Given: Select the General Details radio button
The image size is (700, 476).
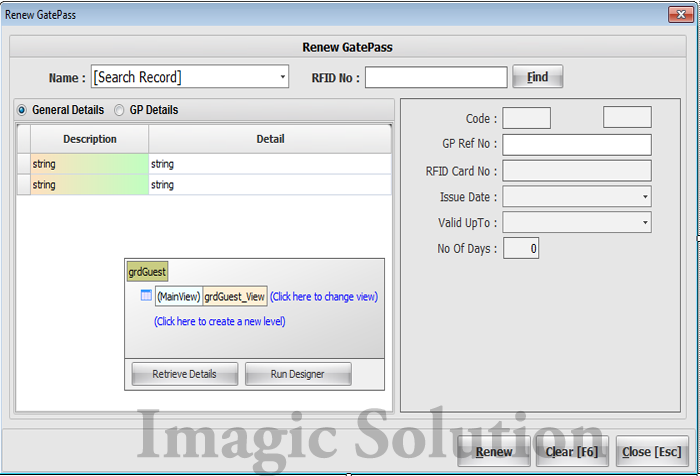Looking at the screenshot, I should pos(21,110).
